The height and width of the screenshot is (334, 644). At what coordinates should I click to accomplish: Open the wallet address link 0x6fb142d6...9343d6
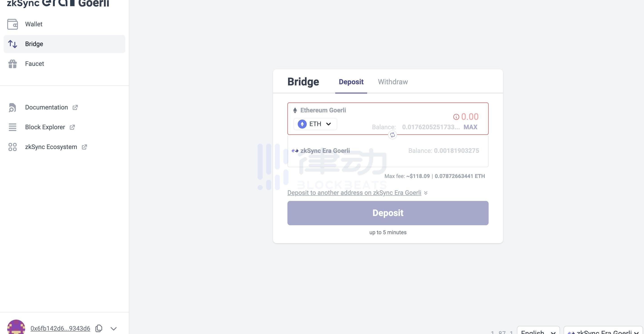[60, 329]
